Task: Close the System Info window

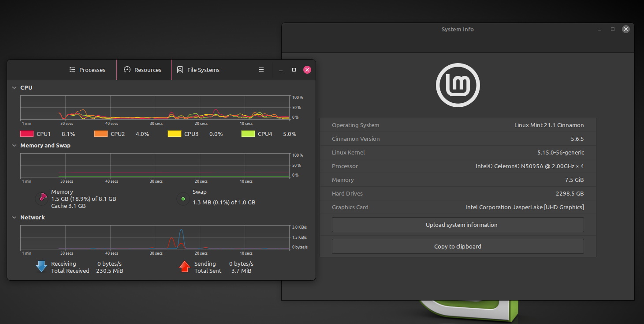Action: coord(626,29)
